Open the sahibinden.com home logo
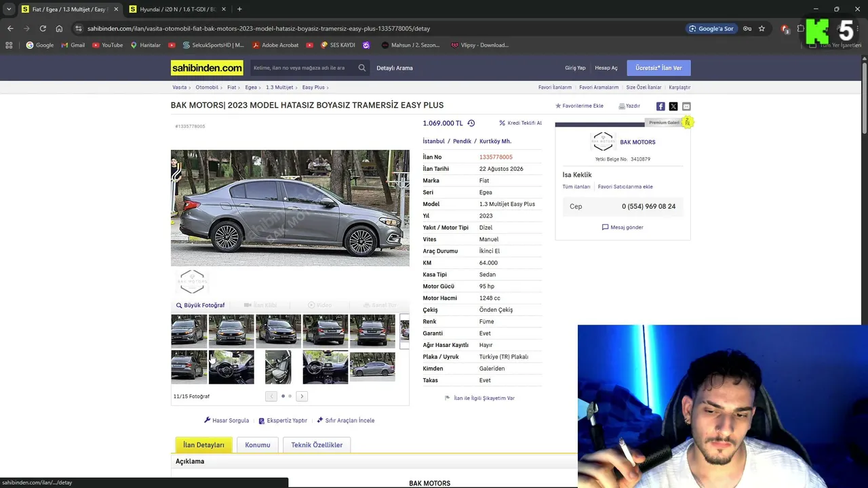The image size is (868, 488). coord(207,68)
